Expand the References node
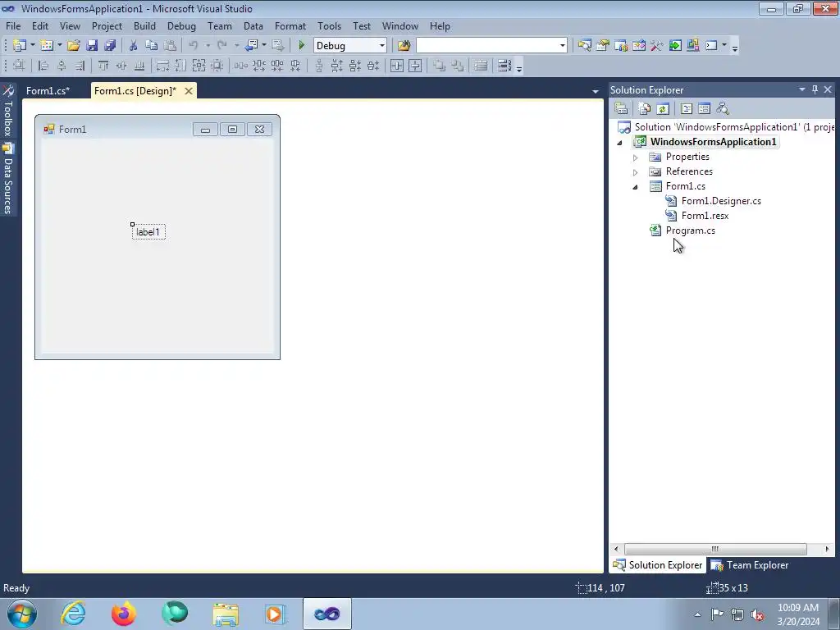The width and height of the screenshot is (840, 630). [x=636, y=172]
